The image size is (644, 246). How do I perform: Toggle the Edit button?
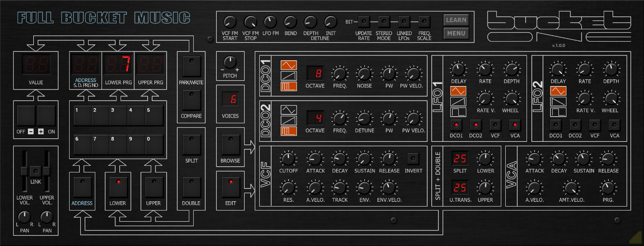coord(230,187)
